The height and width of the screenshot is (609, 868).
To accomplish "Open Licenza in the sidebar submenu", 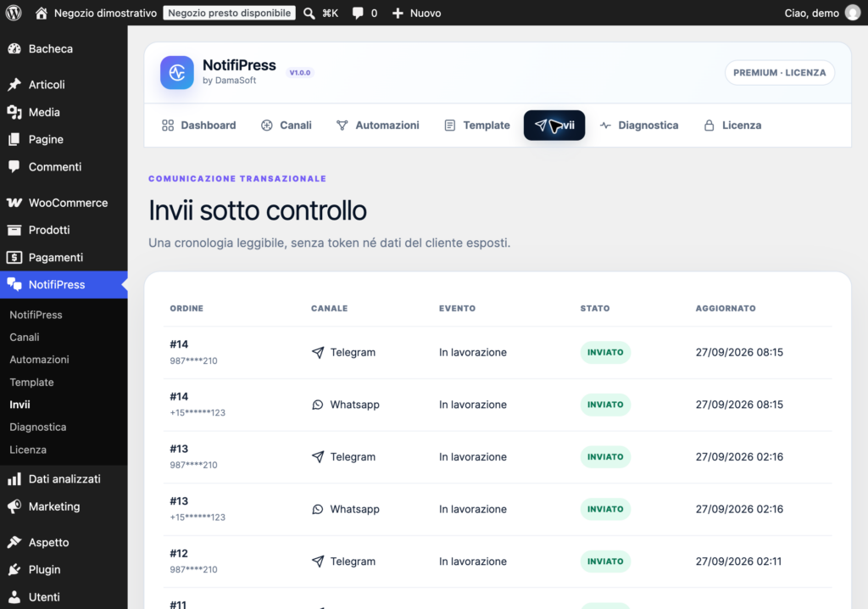I will click(28, 450).
